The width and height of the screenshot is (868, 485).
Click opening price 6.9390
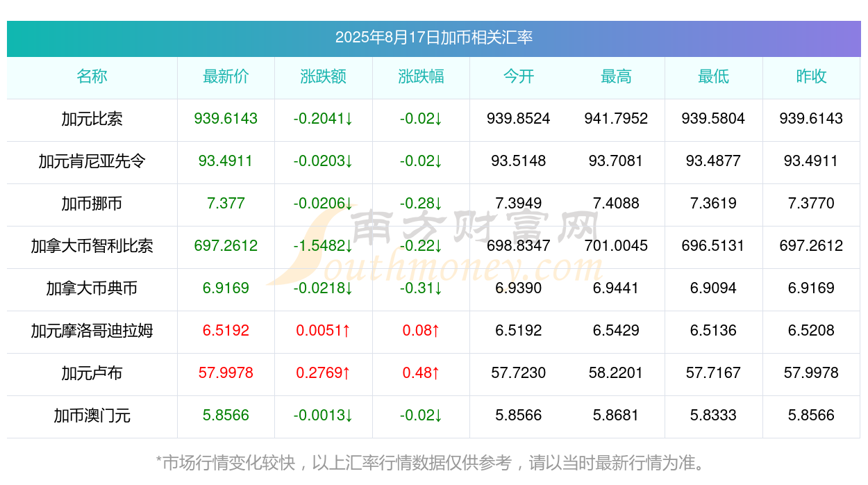pos(519,288)
